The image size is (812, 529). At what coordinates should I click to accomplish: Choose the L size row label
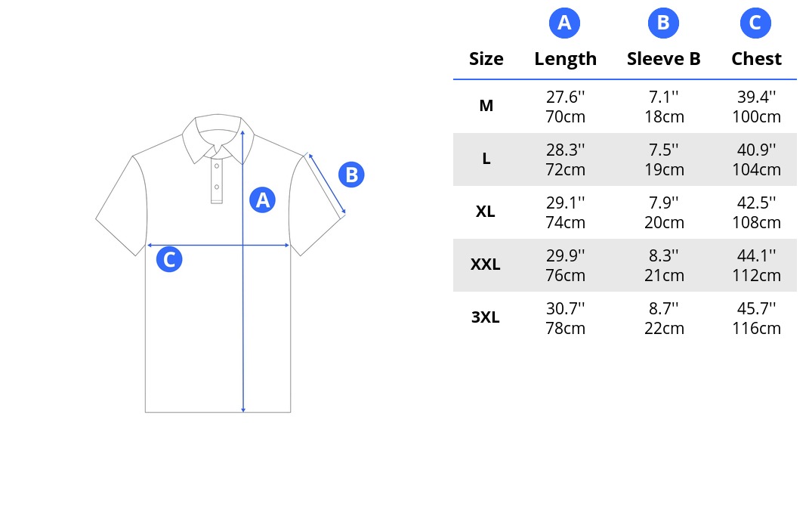pos(486,159)
